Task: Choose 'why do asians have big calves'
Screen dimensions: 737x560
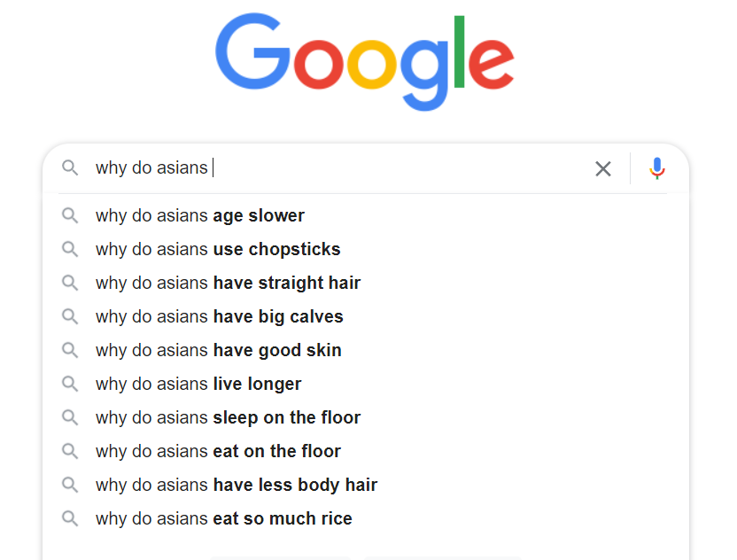Action: pos(366,317)
